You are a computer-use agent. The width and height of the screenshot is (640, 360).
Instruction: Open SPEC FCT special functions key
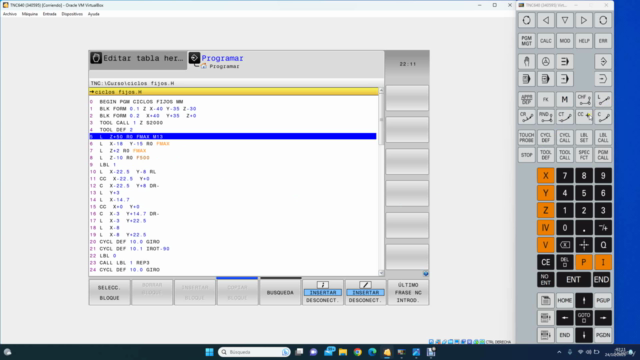(x=584, y=155)
